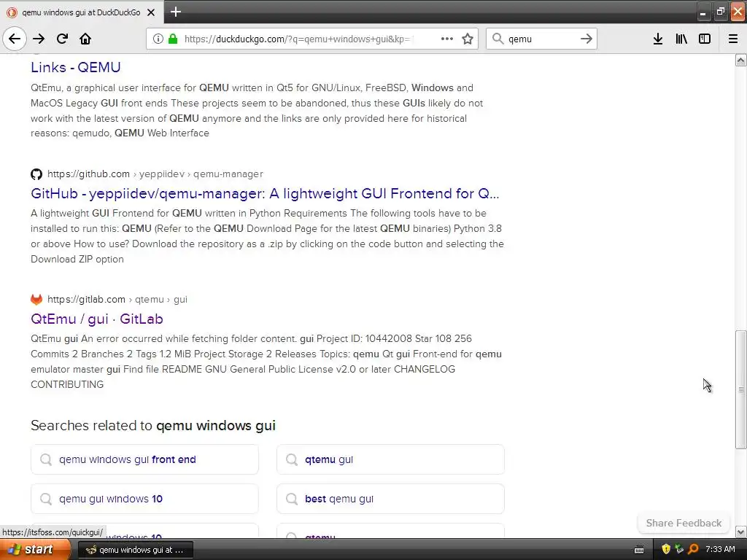This screenshot has height=560, width=747.
Task: Click the orange magnifier tray icon
Action: coord(693,550)
